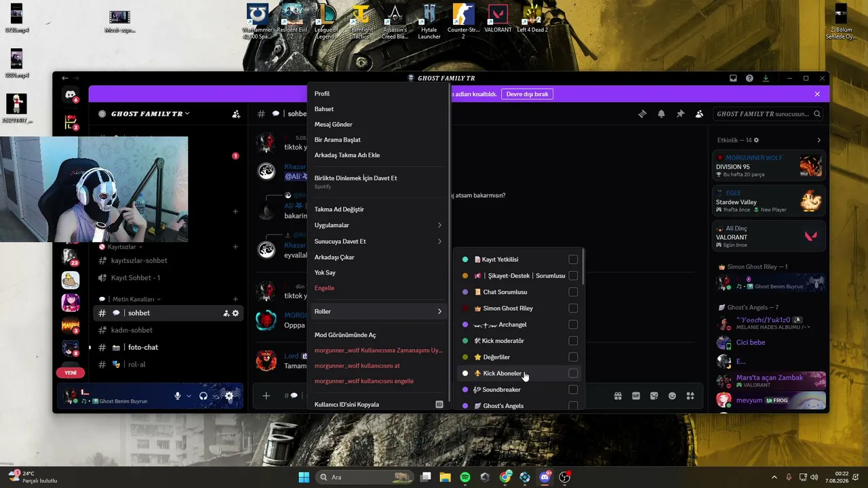Open Spotify from the taskbar
Viewport: 868px width, 488px height.
click(465, 477)
